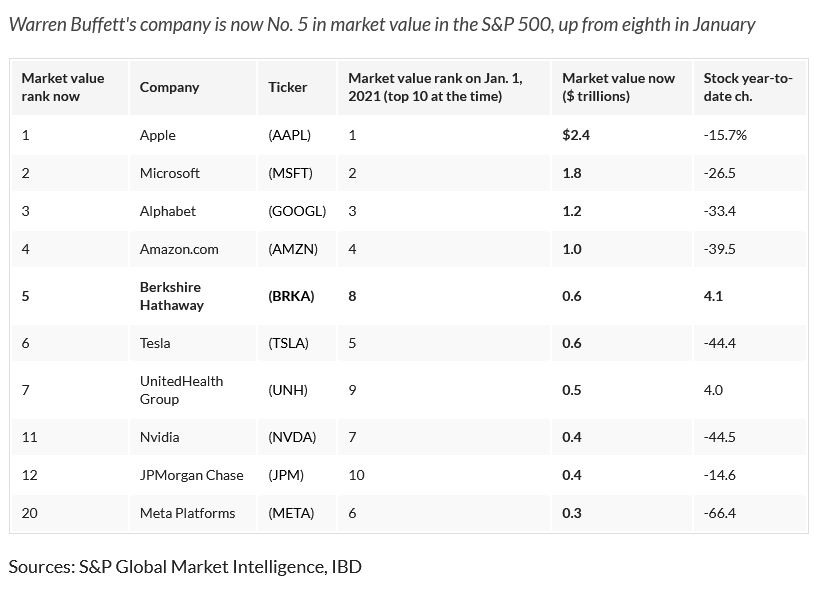Select the bold Berkshire Hathaway company name
814x593 pixels.
pyautogui.click(x=171, y=296)
